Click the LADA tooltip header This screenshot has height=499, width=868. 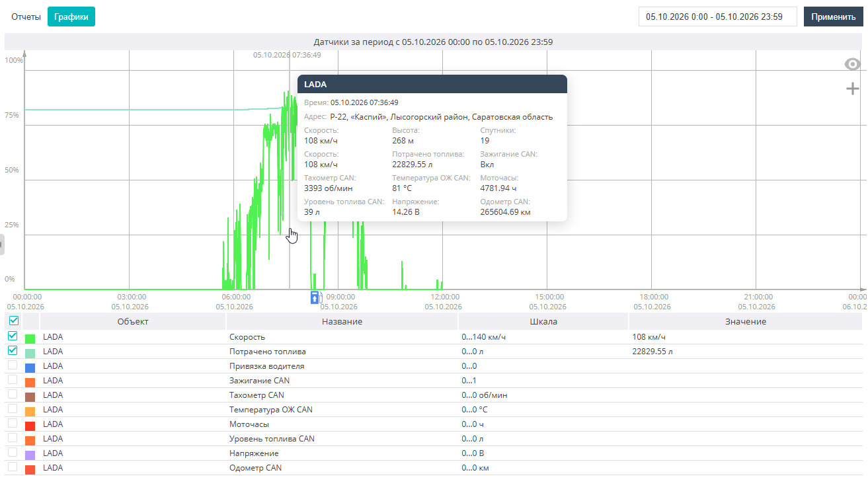pos(432,84)
